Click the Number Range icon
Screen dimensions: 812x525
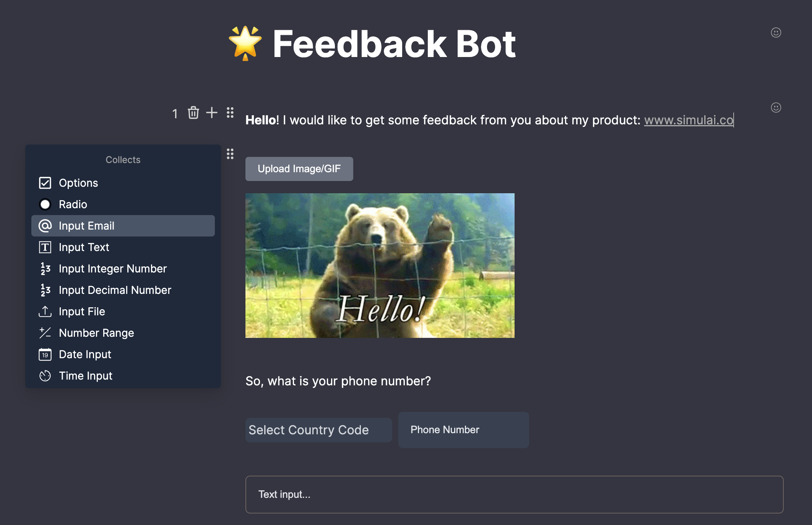(x=45, y=333)
